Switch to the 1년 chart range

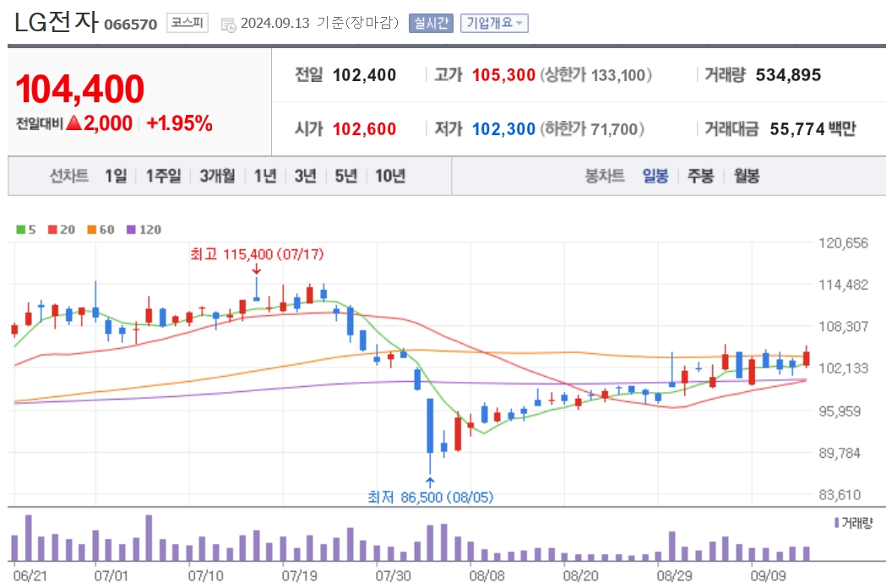(265, 176)
